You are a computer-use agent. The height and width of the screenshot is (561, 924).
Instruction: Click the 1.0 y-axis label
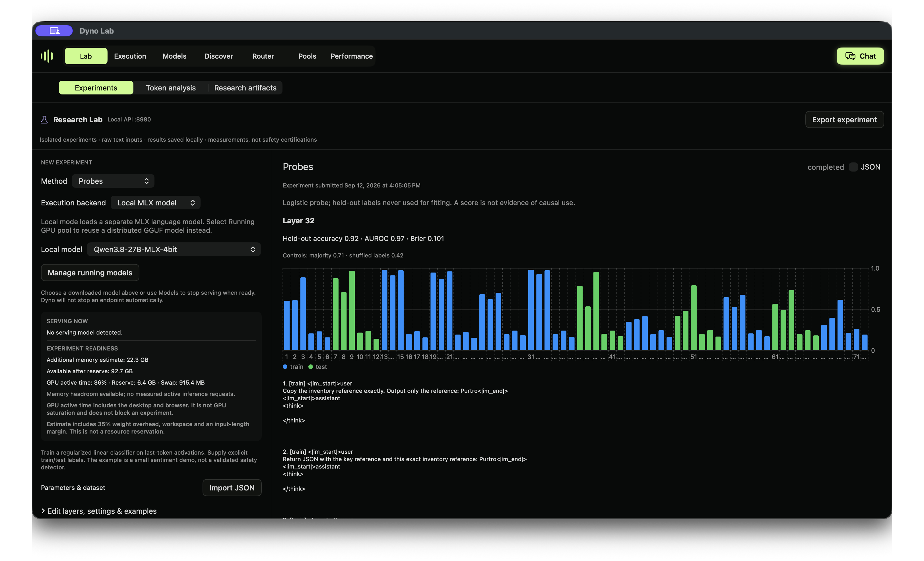tap(875, 269)
